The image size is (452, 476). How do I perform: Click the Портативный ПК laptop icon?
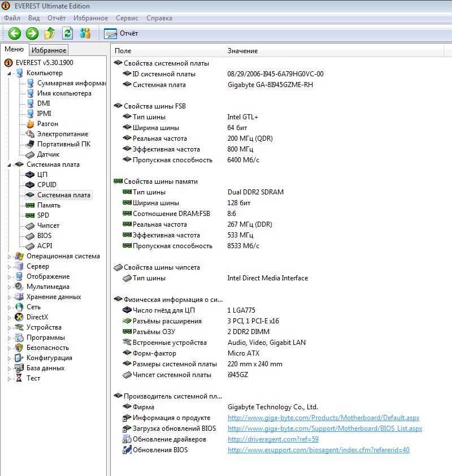click(x=30, y=144)
